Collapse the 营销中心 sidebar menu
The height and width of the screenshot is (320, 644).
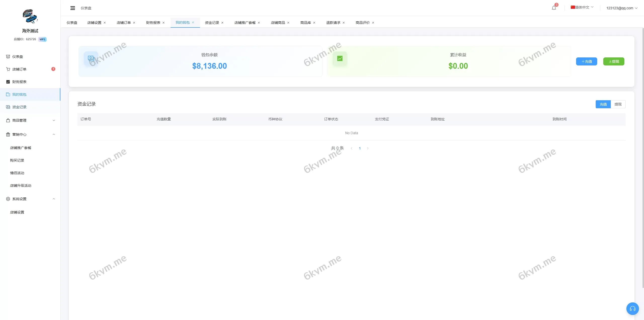(x=30, y=134)
